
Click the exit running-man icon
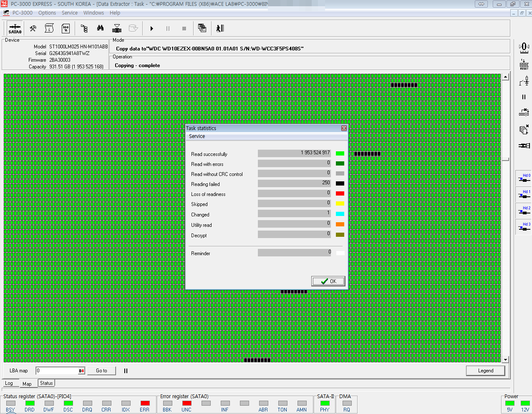(x=220, y=28)
